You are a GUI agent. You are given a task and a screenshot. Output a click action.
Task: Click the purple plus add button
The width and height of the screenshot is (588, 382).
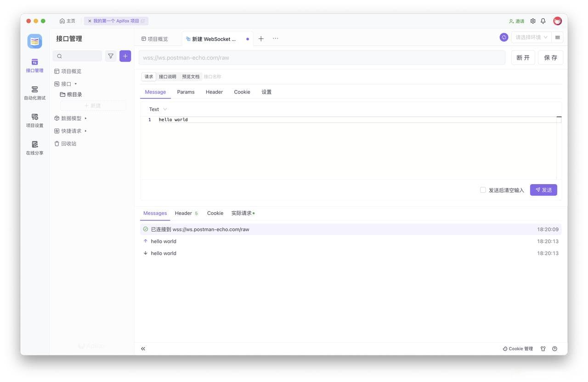(x=125, y=56)
